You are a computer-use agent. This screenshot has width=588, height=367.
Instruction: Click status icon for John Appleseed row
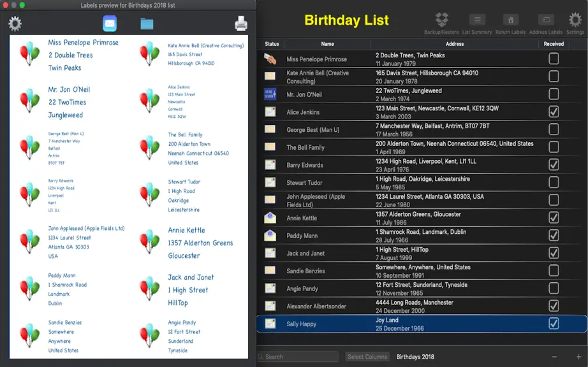coord(270,199)
